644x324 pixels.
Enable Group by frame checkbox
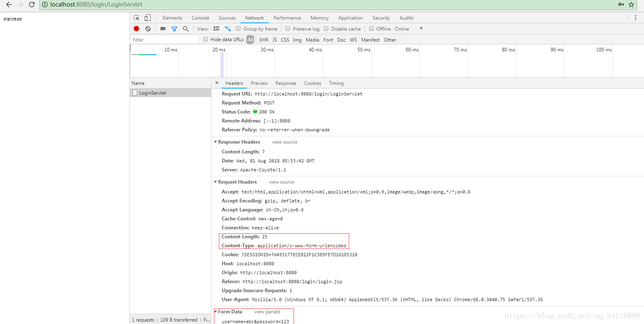point(238,29)
